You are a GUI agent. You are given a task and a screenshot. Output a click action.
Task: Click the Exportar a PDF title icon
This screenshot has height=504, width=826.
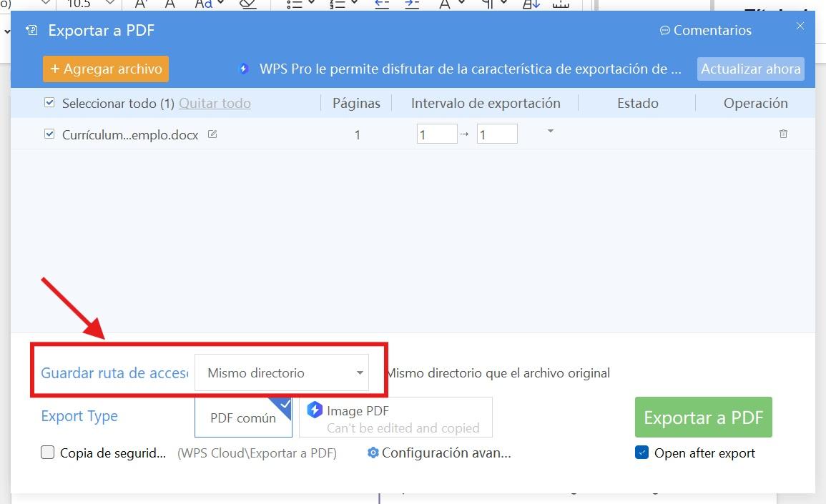click(x=31, y=31)
